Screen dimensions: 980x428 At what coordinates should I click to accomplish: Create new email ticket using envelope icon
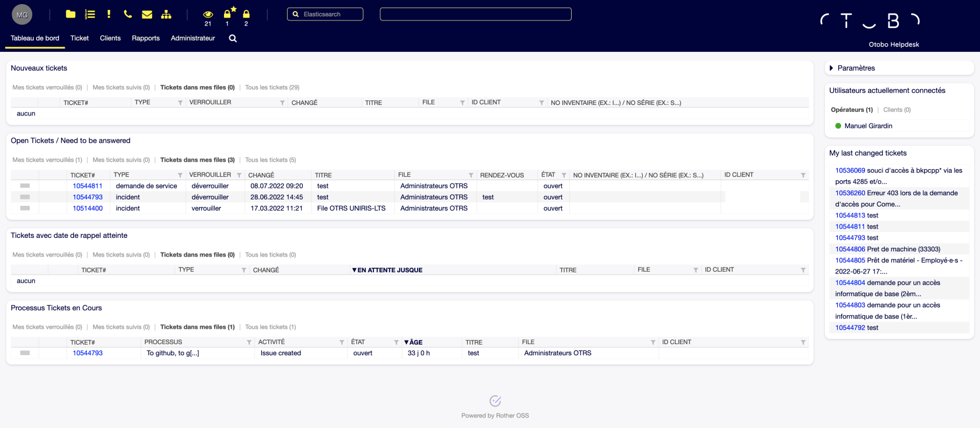pyautogui.click(x=147, y=14)
